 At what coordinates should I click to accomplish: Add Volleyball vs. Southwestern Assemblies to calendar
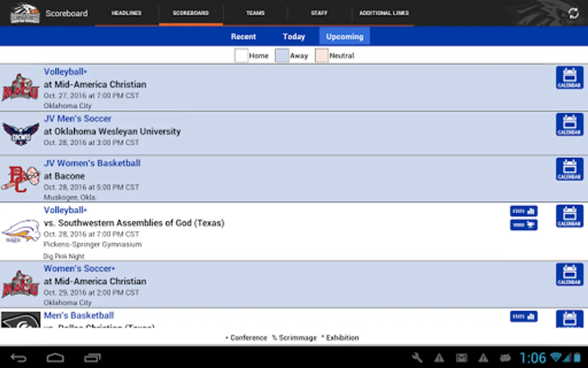pyautogui.click(x=570, y=216)
